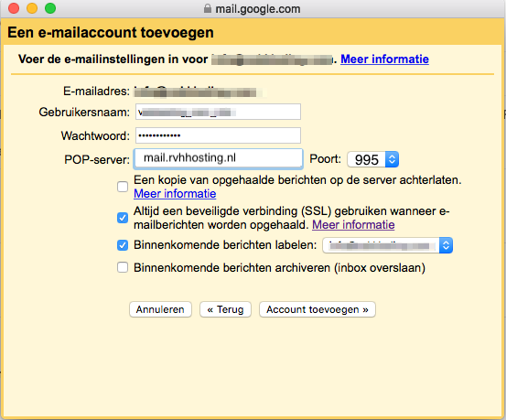Enable Binnenkomende berichten archiveren checkbox
The width and height of the screenshot is (506, 420).
(x=123, y=267)
